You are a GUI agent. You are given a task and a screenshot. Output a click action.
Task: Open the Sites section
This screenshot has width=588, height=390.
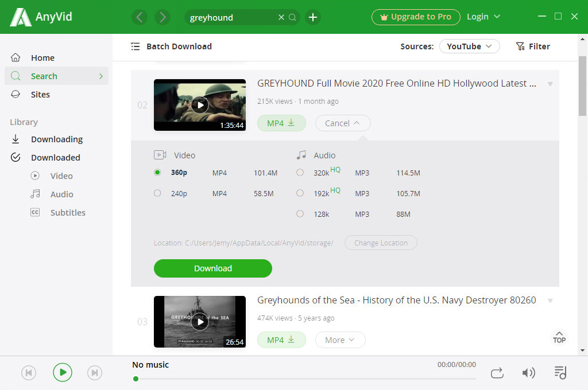pos(40,95)
